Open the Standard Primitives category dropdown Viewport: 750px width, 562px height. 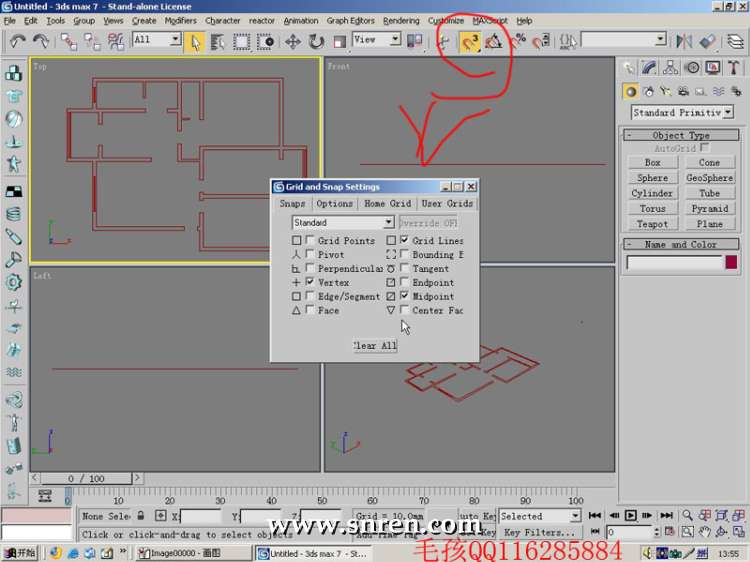[x=683, y=113]
